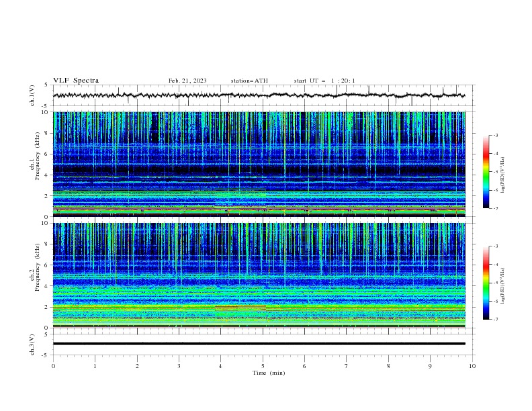Screen dimensions: 532x411
Task: Click time-axis tick label "0"
Action: [53, 366]
